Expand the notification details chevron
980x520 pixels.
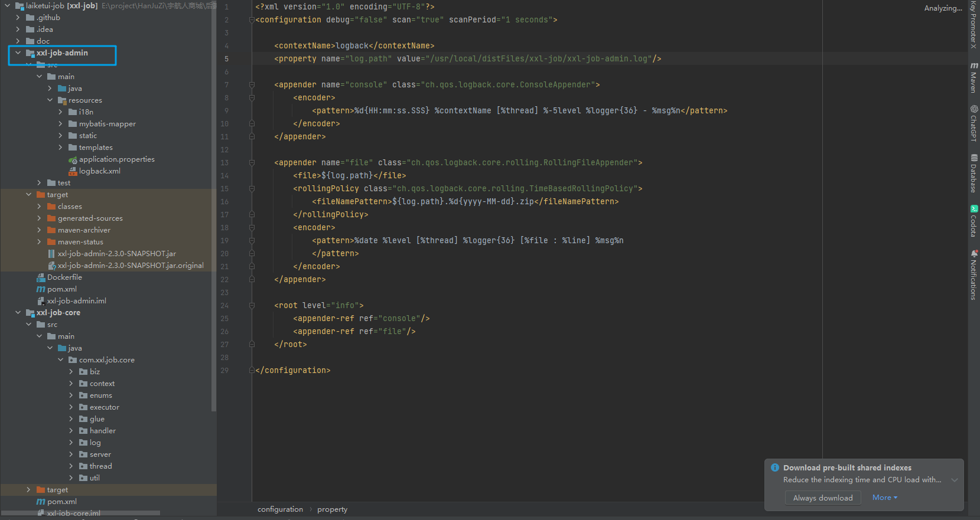954,480
